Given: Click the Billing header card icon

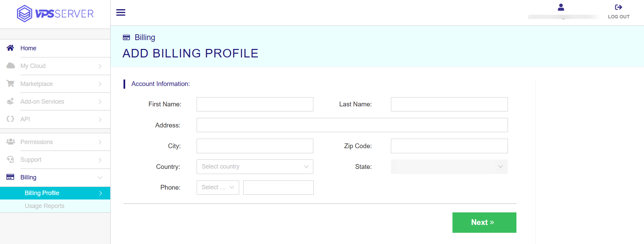Looking at the screenshot, I should pos(126,37).
